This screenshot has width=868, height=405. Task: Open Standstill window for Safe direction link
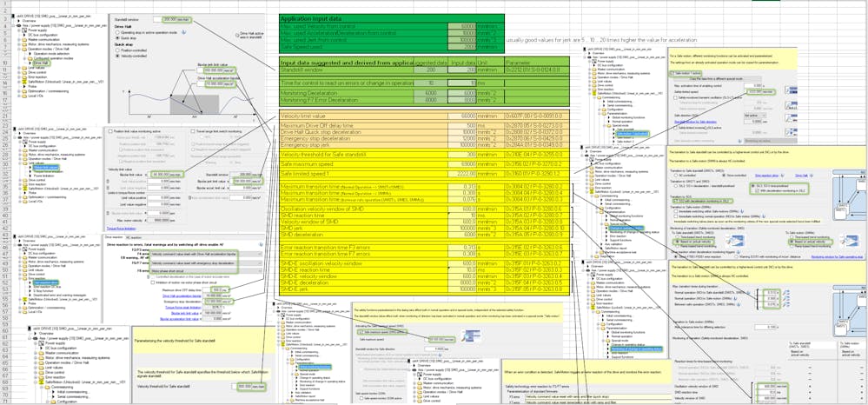pos(695,122)
